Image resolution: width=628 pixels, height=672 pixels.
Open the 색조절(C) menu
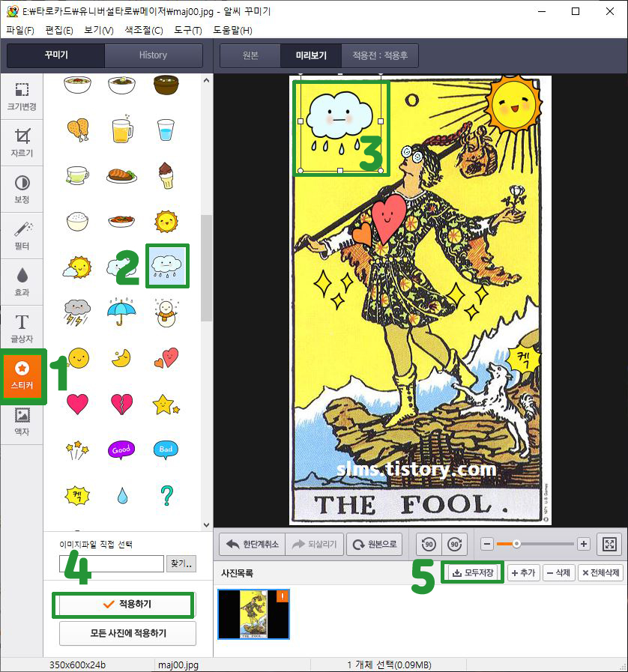(144, 31)
